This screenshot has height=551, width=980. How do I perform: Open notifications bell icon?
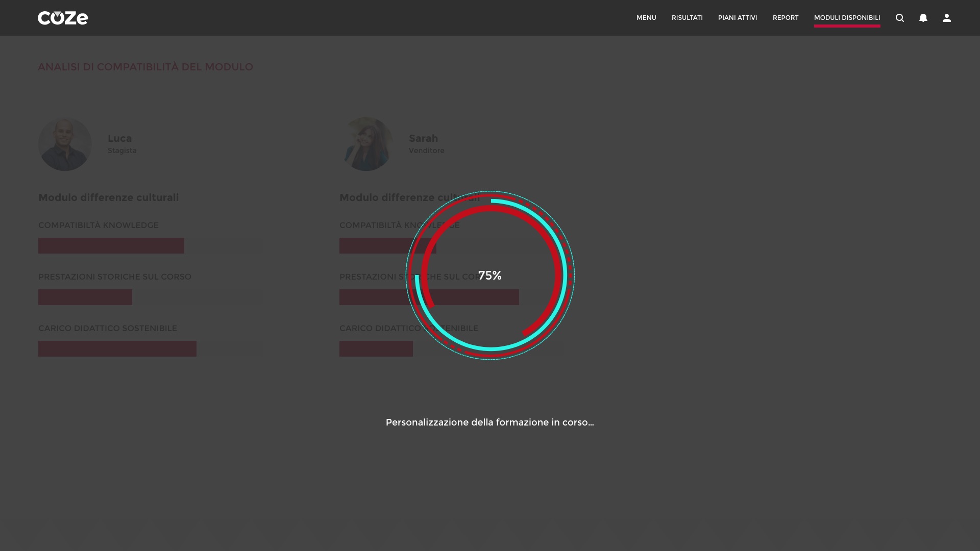tap(923, 18)
